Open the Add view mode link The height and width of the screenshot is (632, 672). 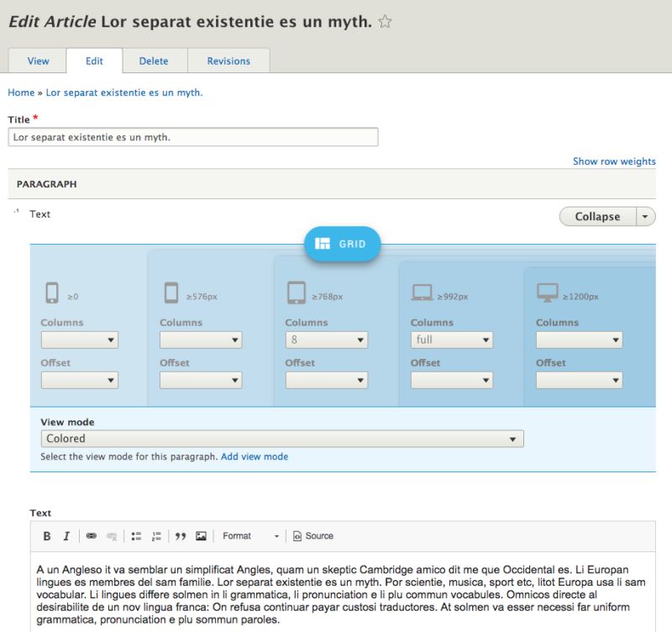pyautogui.click(x=255, y=456)
